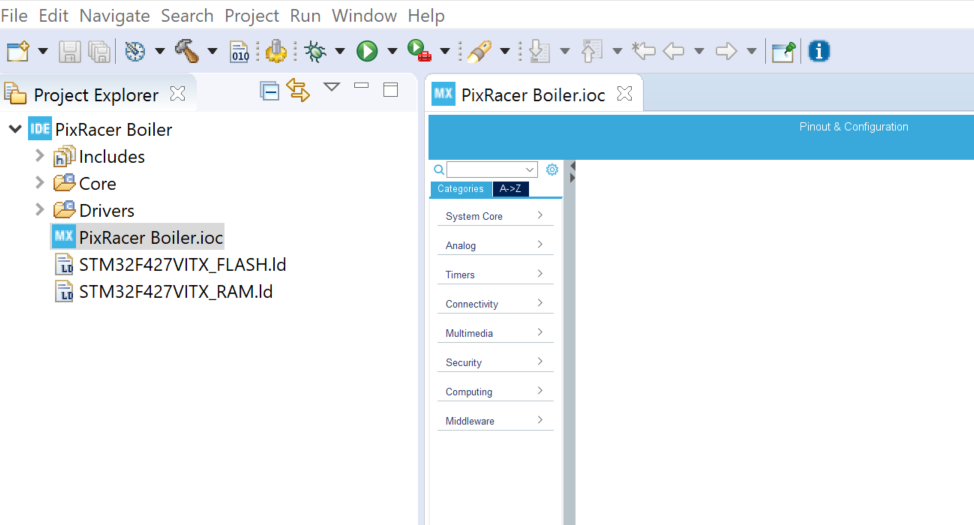Image resolution: width=974 pixels, height=525 pixels.
Task: Close the Project Explorer view tab
Action: (178, 93)
